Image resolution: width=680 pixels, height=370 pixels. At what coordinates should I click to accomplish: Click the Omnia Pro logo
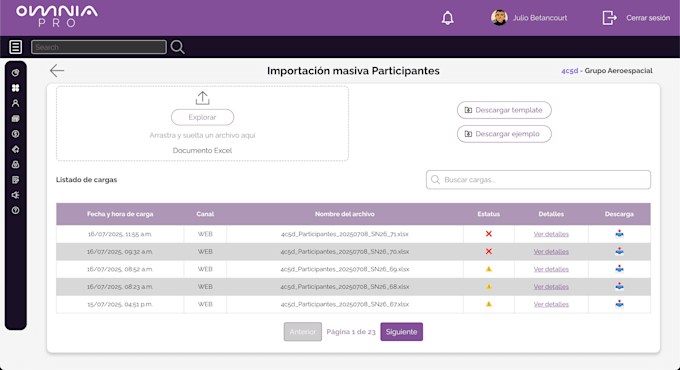pyautogui.click(x=57, y=16)
